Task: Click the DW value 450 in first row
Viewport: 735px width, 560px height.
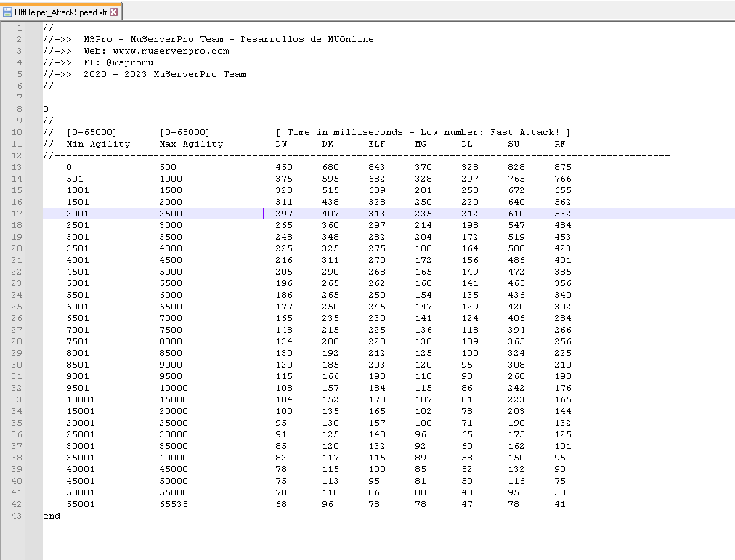Action: [284, 167]
